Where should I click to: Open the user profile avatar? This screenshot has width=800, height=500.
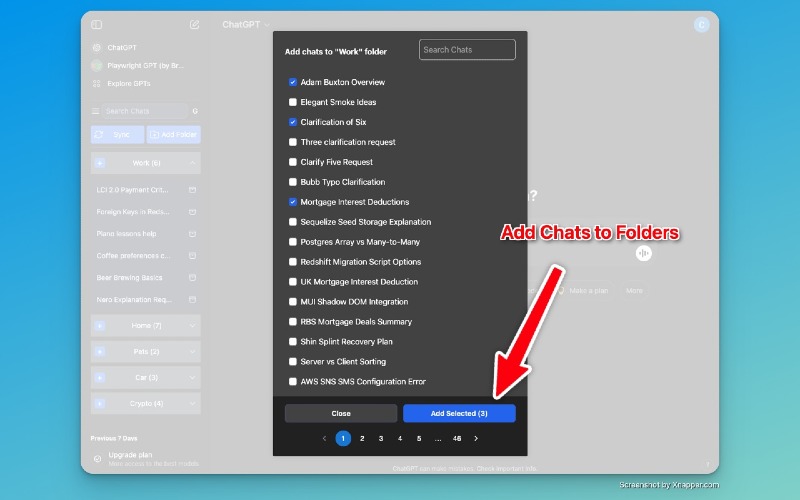point(702,24)
